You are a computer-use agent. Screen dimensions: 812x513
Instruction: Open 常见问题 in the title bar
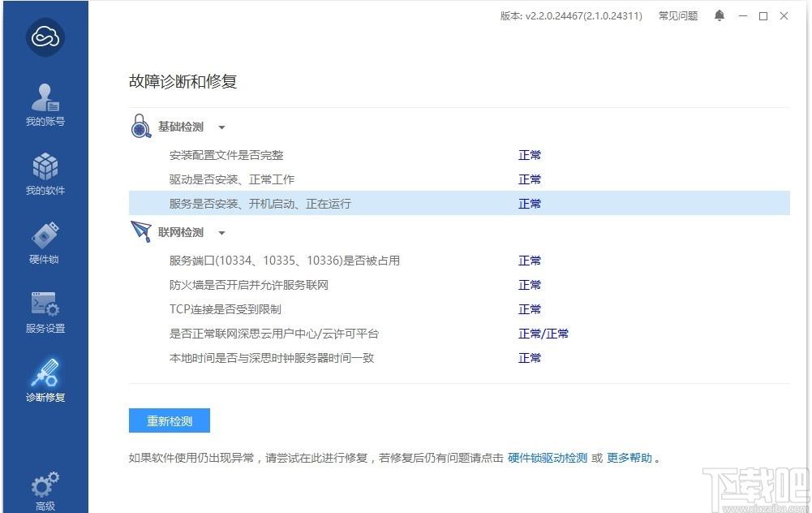tap(678, 16)
